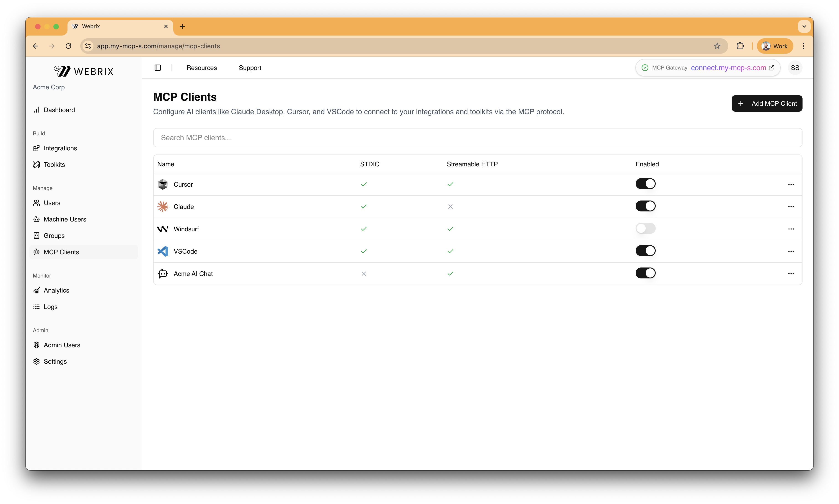Open more options for Claude row
The height and width of the screenshot is (504, 839).
791,206
